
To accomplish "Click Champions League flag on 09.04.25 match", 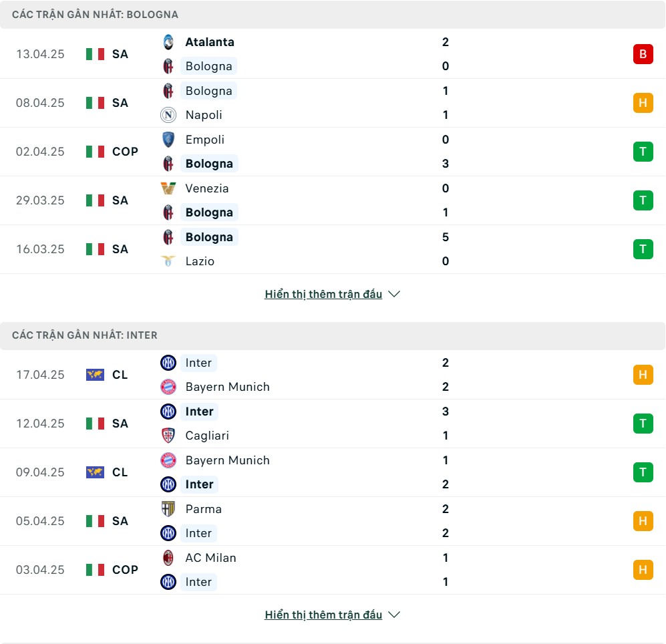I will tap(95, 472).
